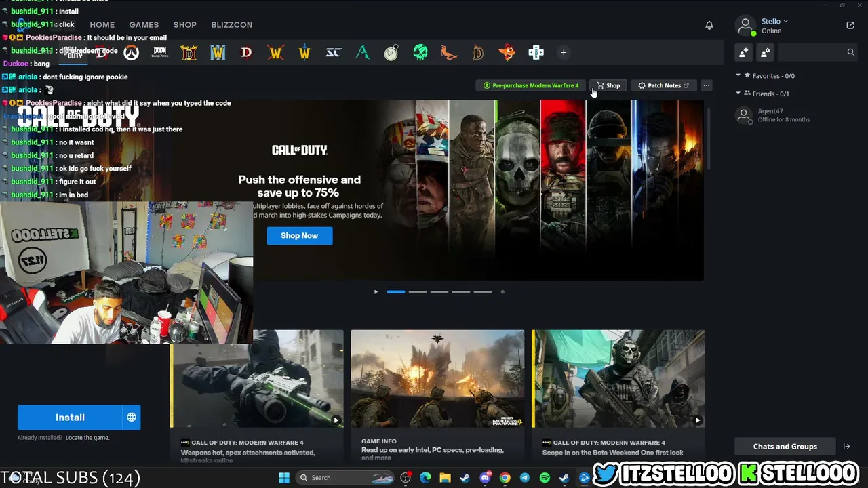Open Spotify from the taskbar
Viewport: 868px width, 488px height.
[x=545, y=478]
